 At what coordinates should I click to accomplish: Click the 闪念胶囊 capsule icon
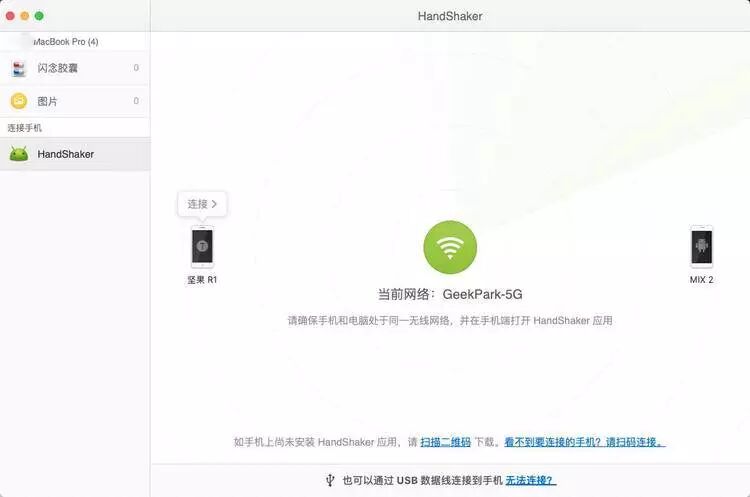tap(19, 68)
